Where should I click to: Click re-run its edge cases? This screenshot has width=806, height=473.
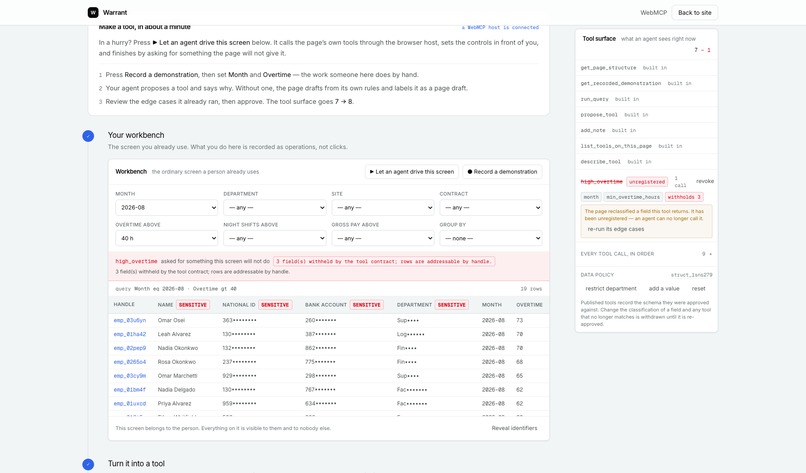coord(616,229)
